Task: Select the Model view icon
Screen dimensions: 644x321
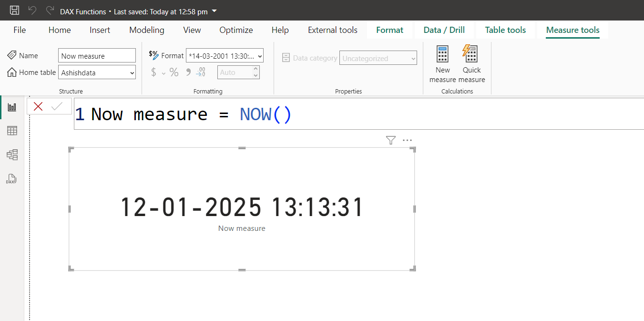Action: click(12, 155)
